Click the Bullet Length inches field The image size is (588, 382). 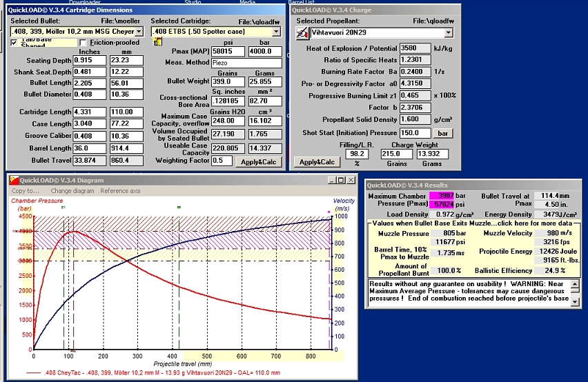pyautogui.click(x=90, y=83)
